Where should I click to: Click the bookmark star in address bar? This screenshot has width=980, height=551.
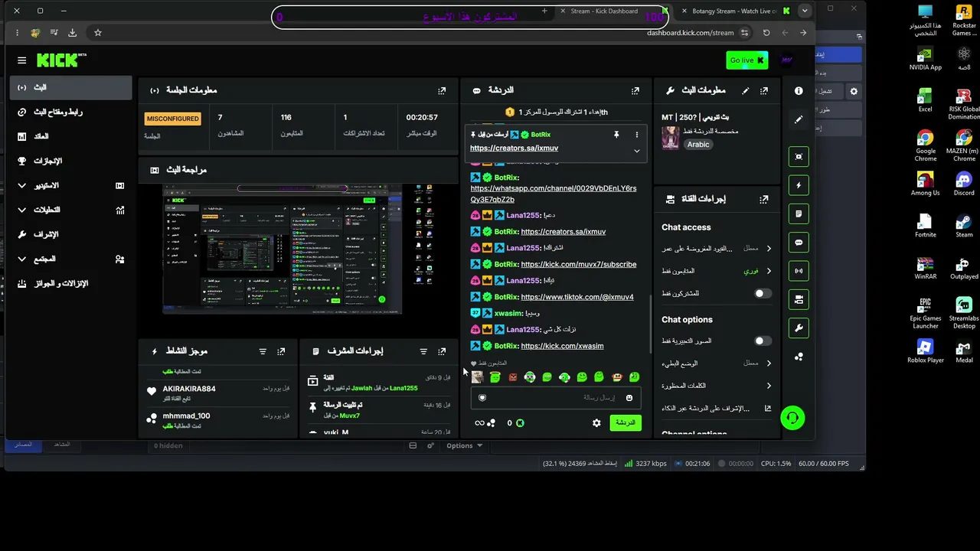point(98,33)
